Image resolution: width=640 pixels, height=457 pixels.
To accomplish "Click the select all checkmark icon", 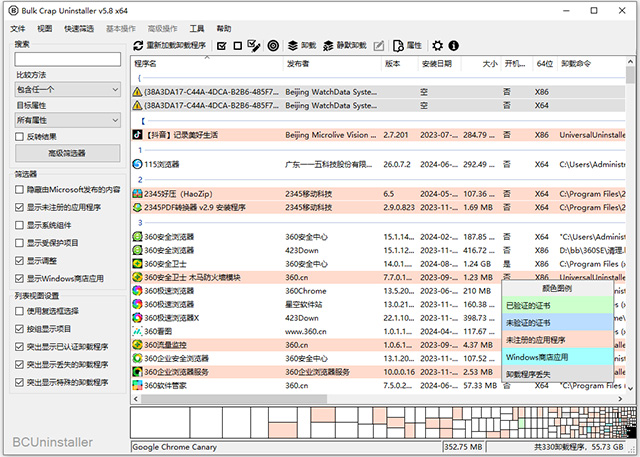I will tap(221, 46).
